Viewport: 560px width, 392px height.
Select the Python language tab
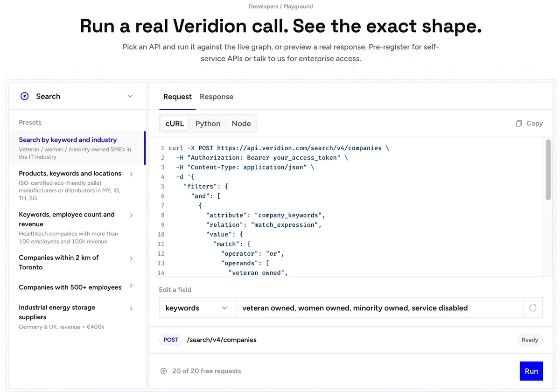pyautogui.click(x=208, y=123)
